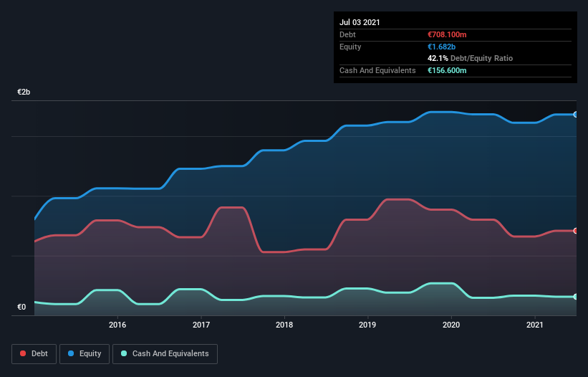Viewport: 588px width, 377px height.
Task: Click the 2018 x-axis label
Action: 284,325
